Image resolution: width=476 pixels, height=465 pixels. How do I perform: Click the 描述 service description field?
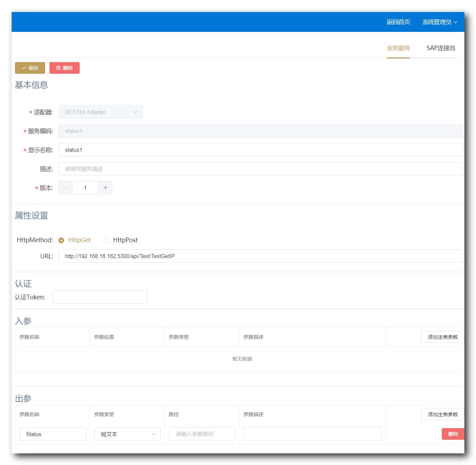coord(261,169)
